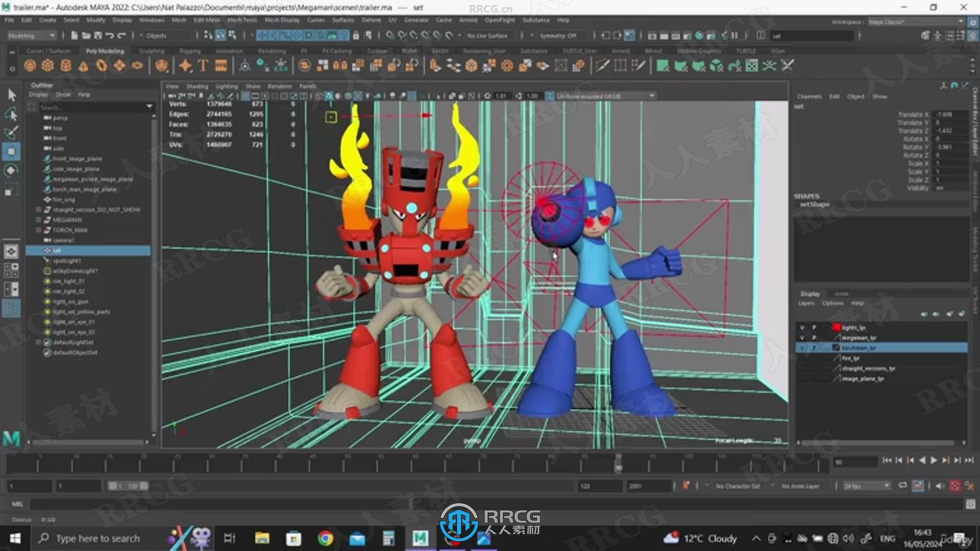Switch to the Sculpting shelf tab

152,51
